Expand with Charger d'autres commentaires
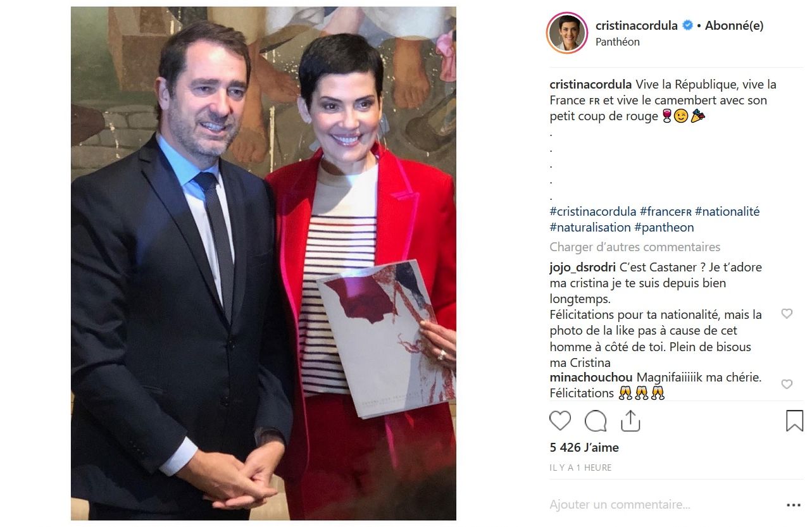Viewport: 812px width, 527px height. [635, 247]
